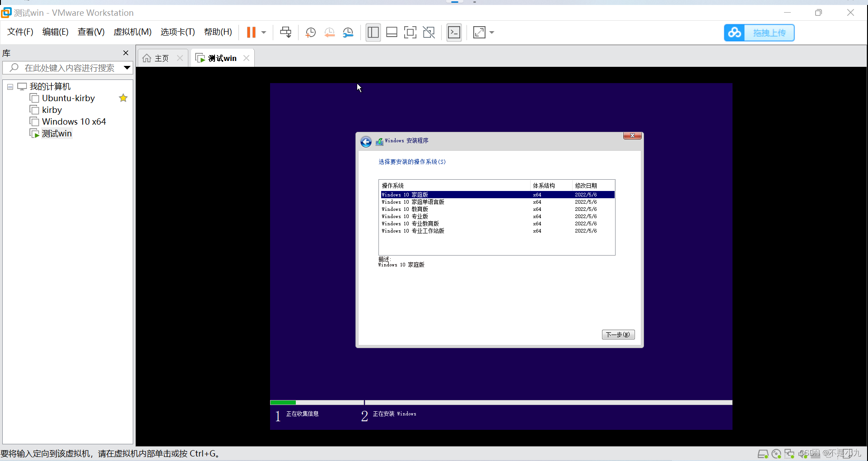868x461 pixels.
Task: Click the 下一步(N) button
Action: point(618,335)
